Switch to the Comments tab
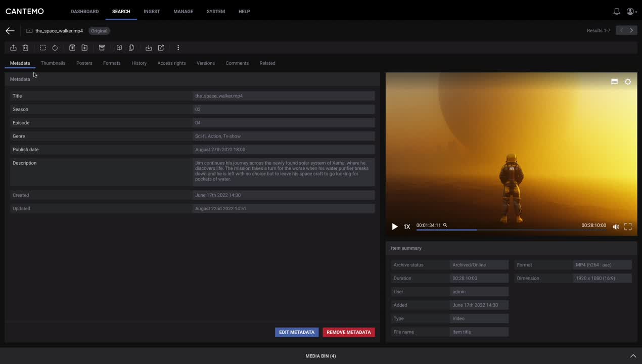 pos(237,63)
